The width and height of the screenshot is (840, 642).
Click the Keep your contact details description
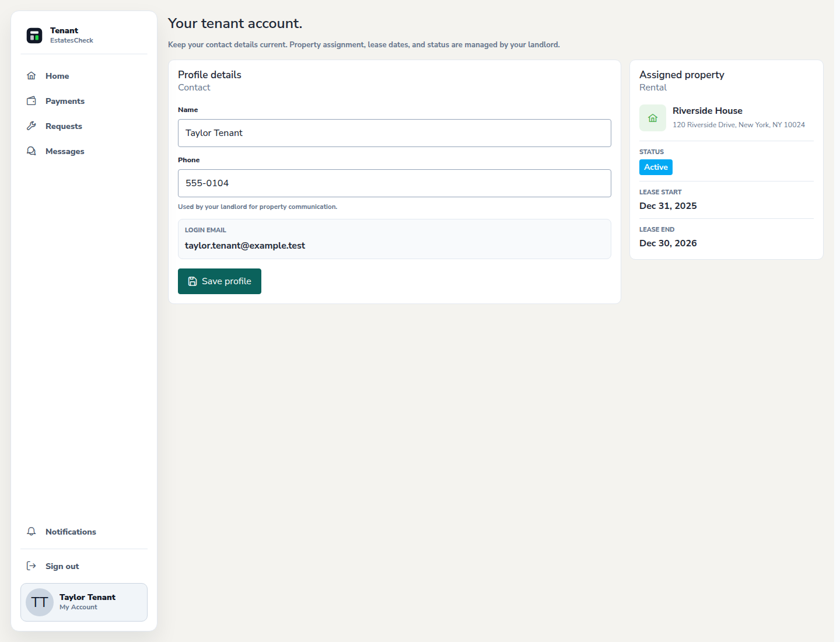[364, 44]
